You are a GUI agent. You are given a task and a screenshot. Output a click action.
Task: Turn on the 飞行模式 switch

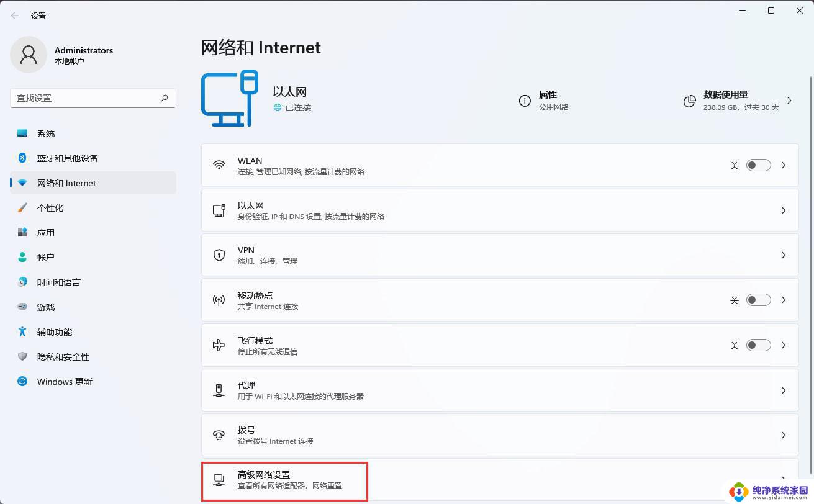coord(757,345)
